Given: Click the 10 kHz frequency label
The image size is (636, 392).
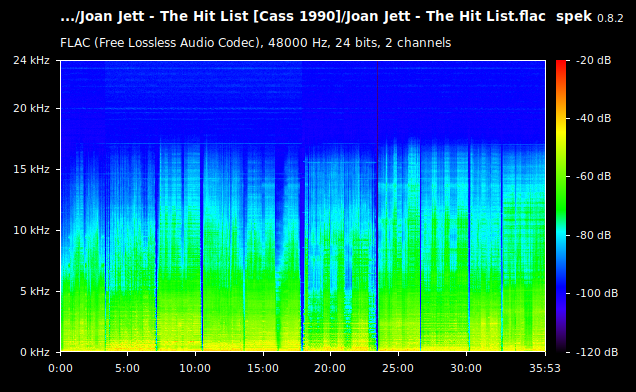Looking at the screenshot, I should (31, 230).
